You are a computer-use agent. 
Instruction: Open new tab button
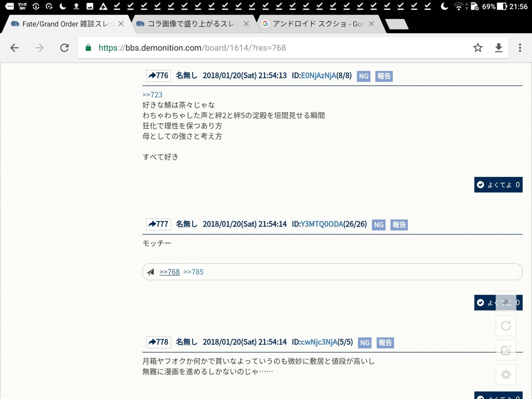[397, 24]
